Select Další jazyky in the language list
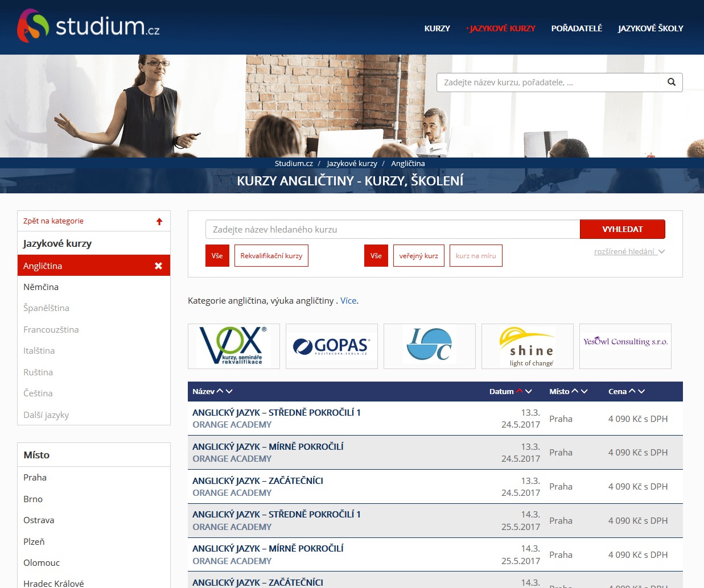Image resolution: width=704 pixels, height=588 pixels. (x=94, y=415)
